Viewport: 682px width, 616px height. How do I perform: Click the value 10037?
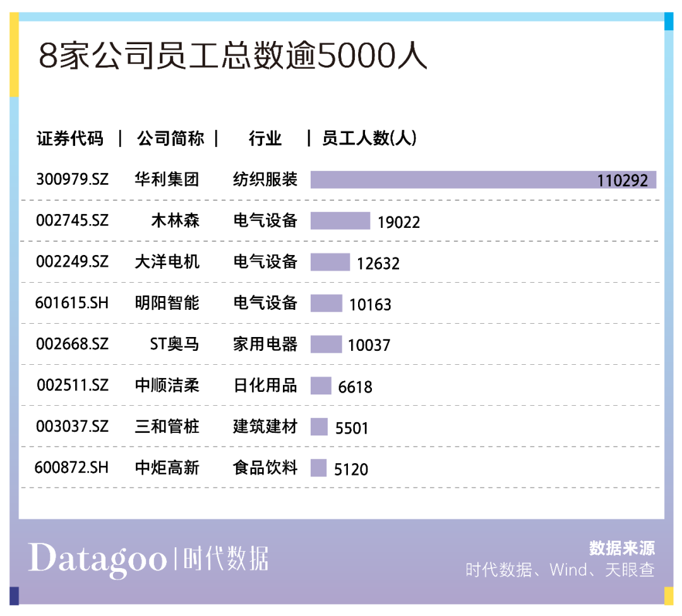[369, 346]
